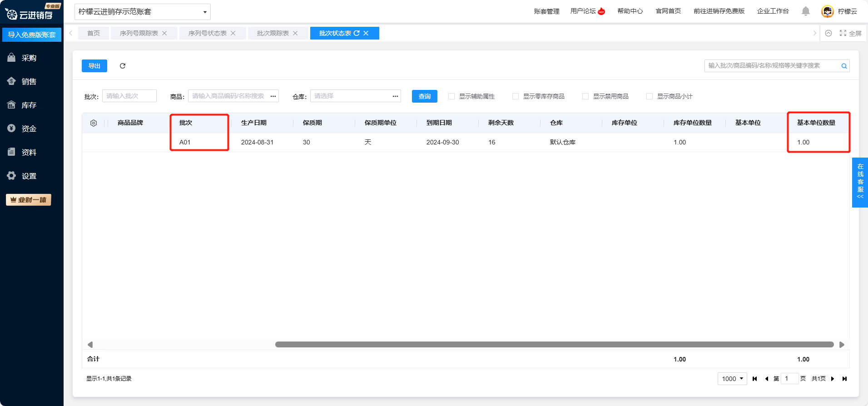
Task: Click the refresh icon beside 导出
Action: pyautogui.click(x=123, y=66)
